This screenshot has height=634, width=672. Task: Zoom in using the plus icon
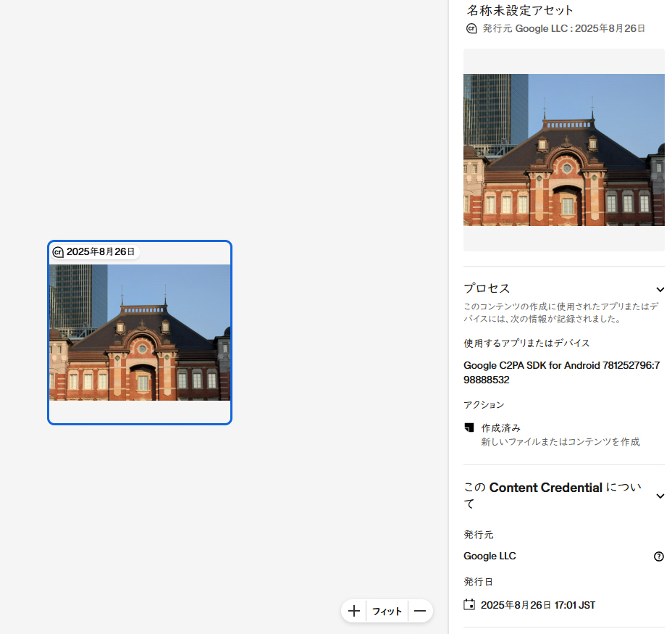tap(353, 611)
